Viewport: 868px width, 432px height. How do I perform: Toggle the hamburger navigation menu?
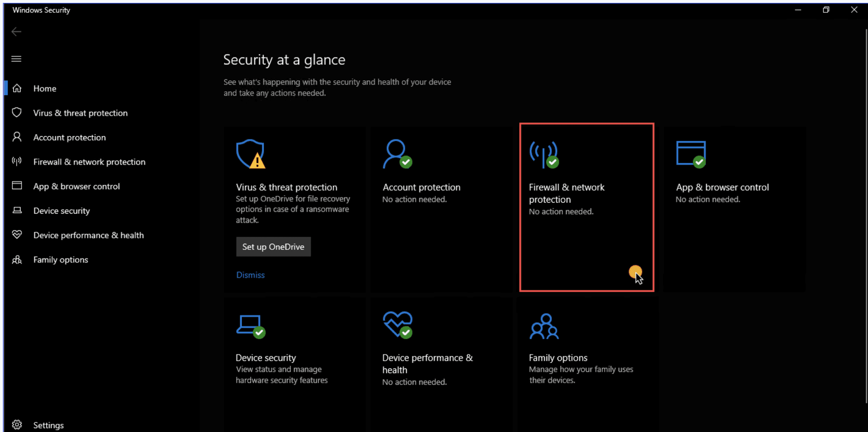[x=16, y=59]
